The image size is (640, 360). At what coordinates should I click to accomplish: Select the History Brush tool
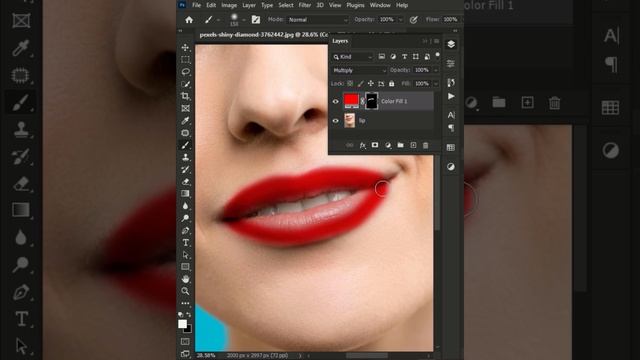click(x=185, y=169)
